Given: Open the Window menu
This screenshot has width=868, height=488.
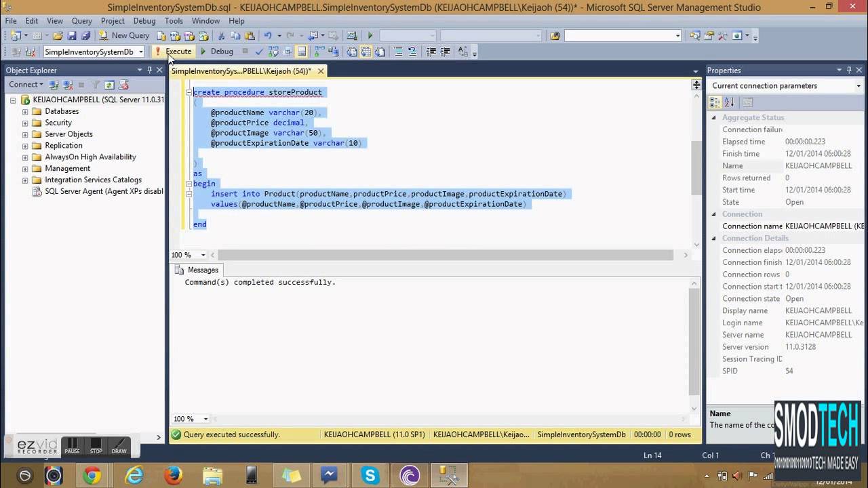Looking at the screenshot, I should 205,21.
